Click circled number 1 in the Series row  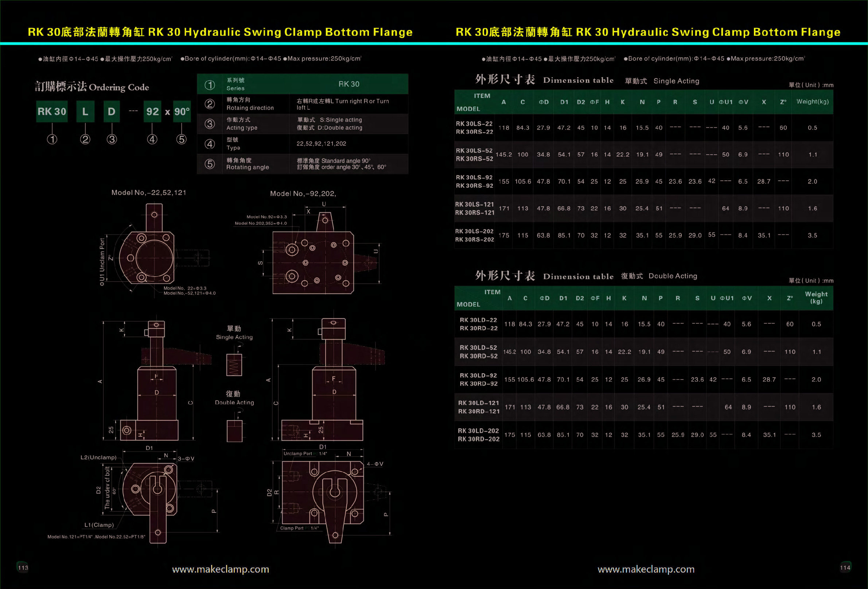tap(210, 85)
